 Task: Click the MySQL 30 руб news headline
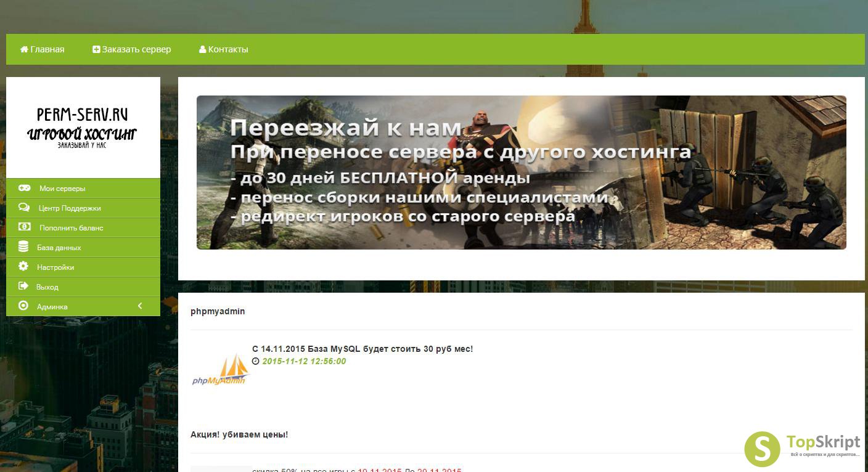(362, 349)
